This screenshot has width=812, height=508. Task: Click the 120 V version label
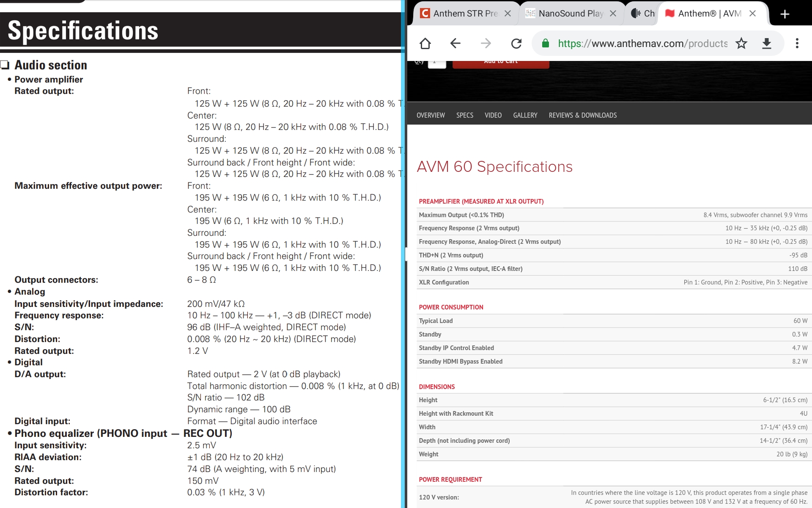[x=439, y=497]
